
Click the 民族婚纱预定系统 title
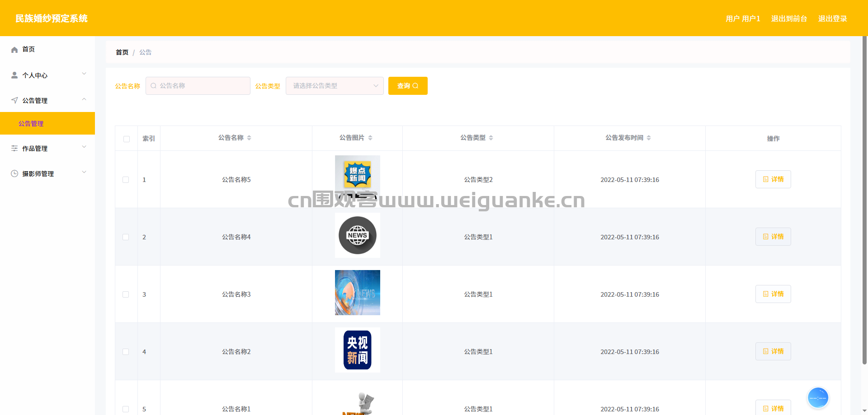click(52, 19)
